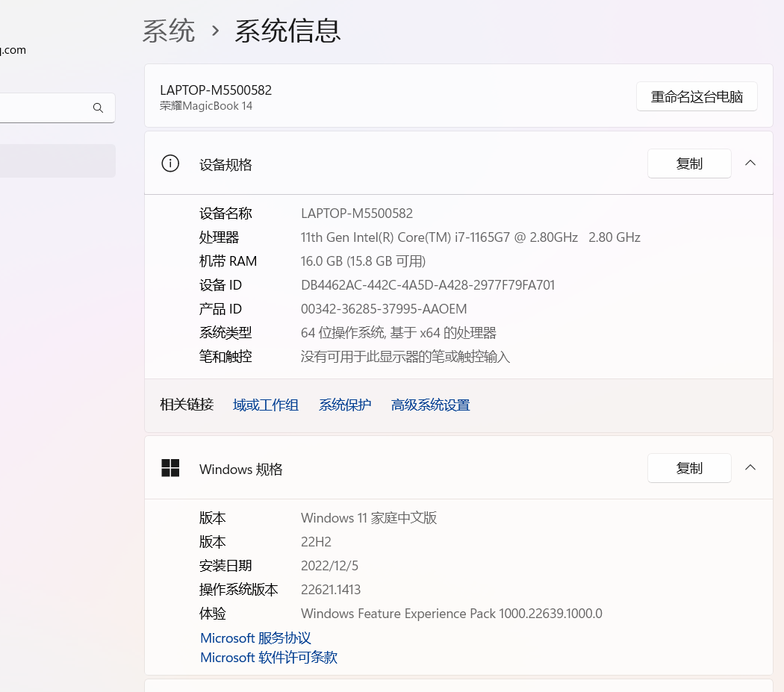Screen dimensions: 784x692
Task: Select device ID DB4462AC-442C-4A5D-A428-2977F79FA701
Action: coord(428,285)
